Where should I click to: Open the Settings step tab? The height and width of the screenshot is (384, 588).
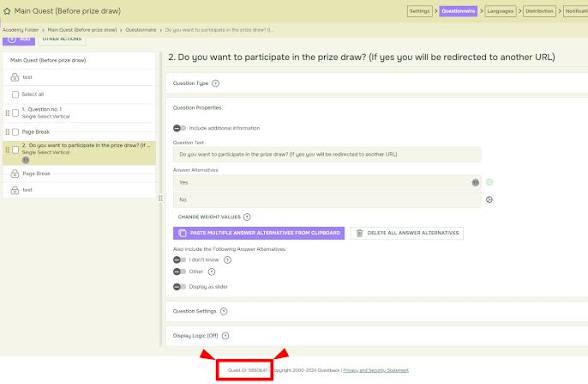pyautogui.click(x=420, y=11)
